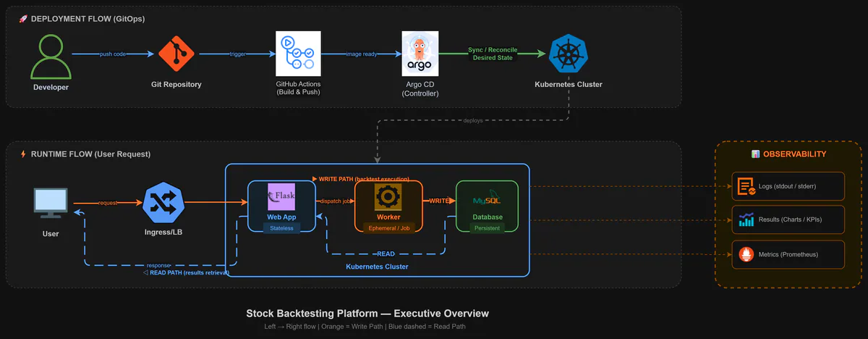Select the Worker gear icon
The image size is (868, 339).
(x=388, y=197)
